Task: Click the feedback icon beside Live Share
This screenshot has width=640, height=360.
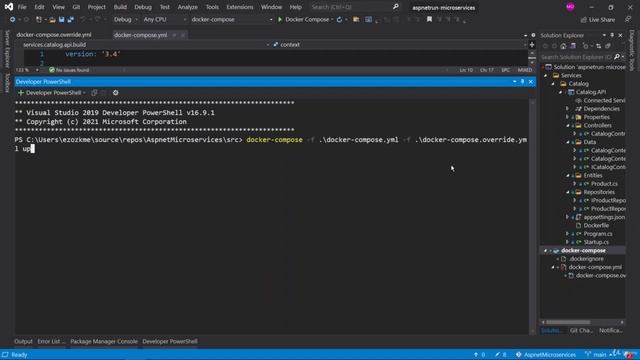Action: click(628, 19)
